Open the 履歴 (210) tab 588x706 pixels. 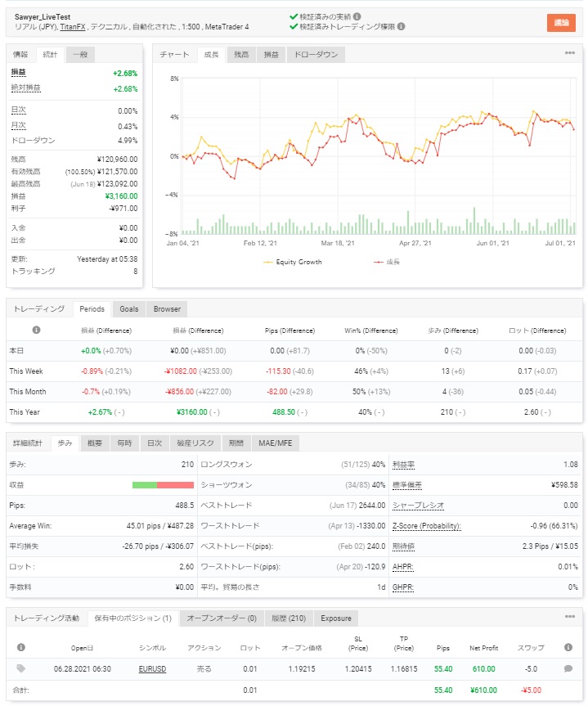tap(288, 618)
